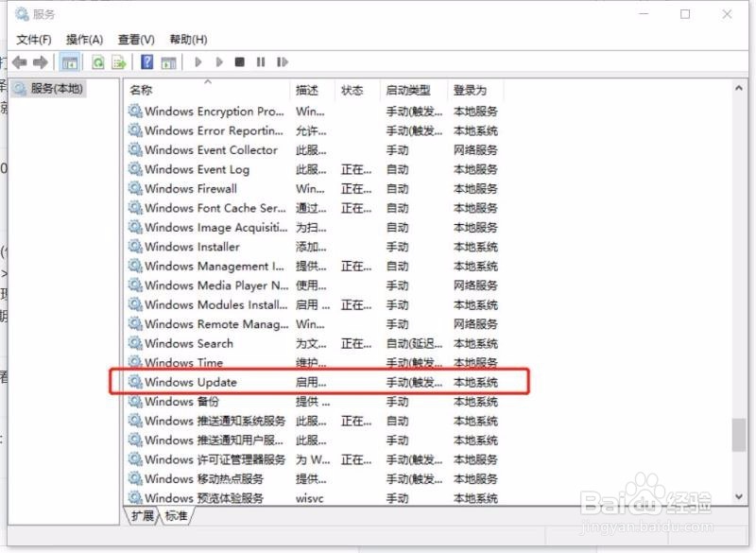Select Windows 备份 service
This screenshot has width=756, height=553.
314,402
